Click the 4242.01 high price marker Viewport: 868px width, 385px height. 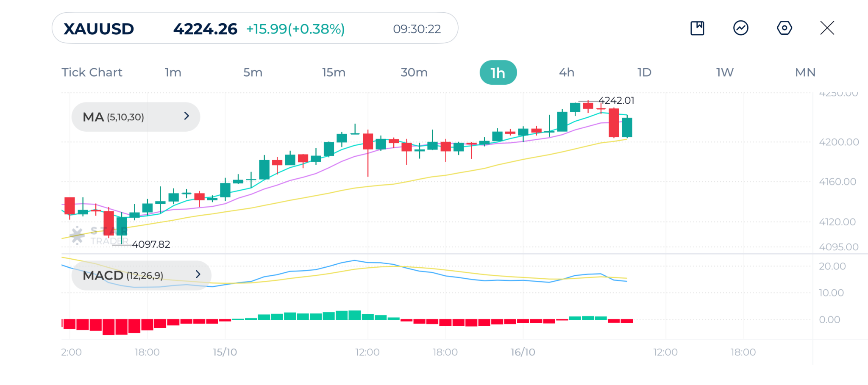point(616,101)
